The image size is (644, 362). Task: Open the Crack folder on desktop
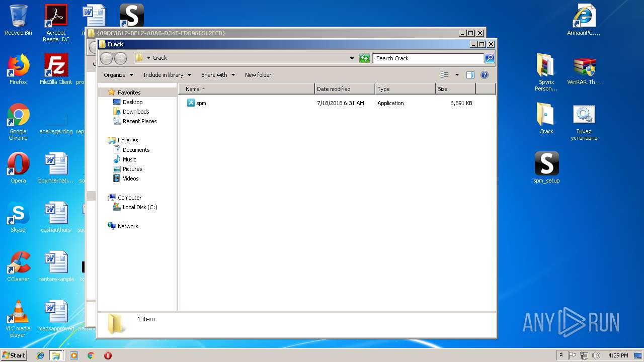[546, 119]
